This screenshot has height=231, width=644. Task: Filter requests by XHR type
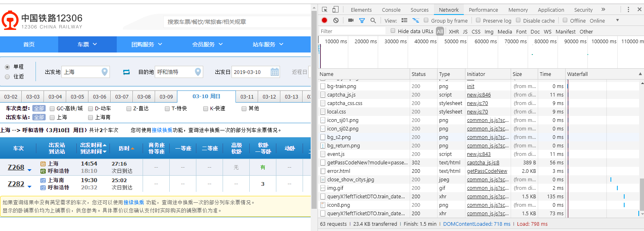454,31
